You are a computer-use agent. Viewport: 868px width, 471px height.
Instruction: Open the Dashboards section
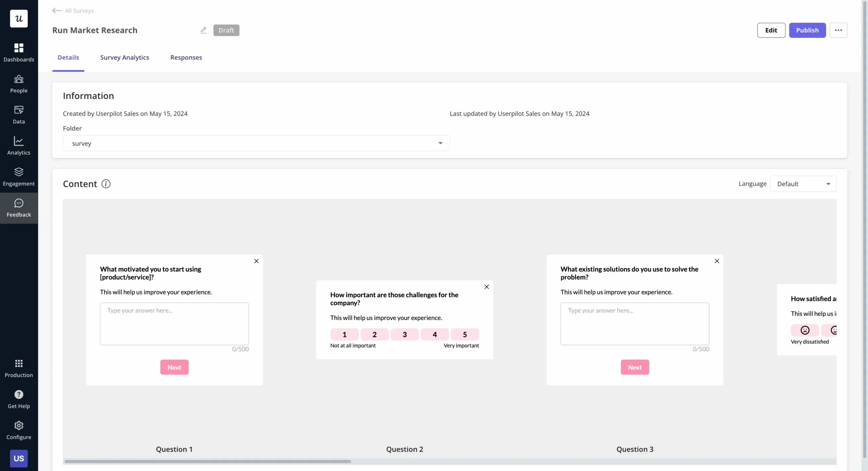[19, 53]
